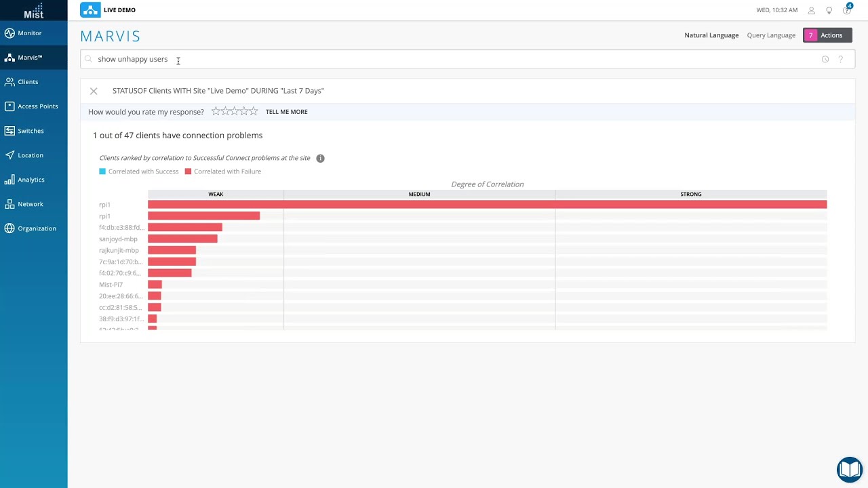Select client 38:f9:d3:97:1f...
Image resolution: width=868 pixels, height=488 pixels.
[x=121, y=319]
